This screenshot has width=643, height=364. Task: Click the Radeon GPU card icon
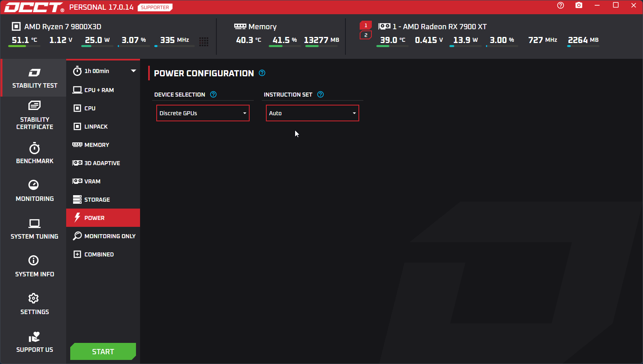(x=384, y=26)
